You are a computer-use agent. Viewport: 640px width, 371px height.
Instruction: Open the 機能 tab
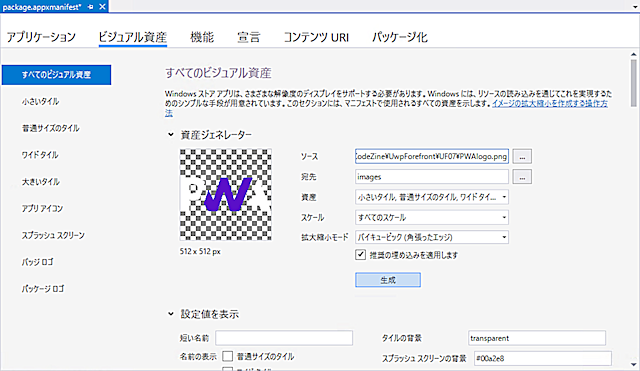(x=202, y=37)
